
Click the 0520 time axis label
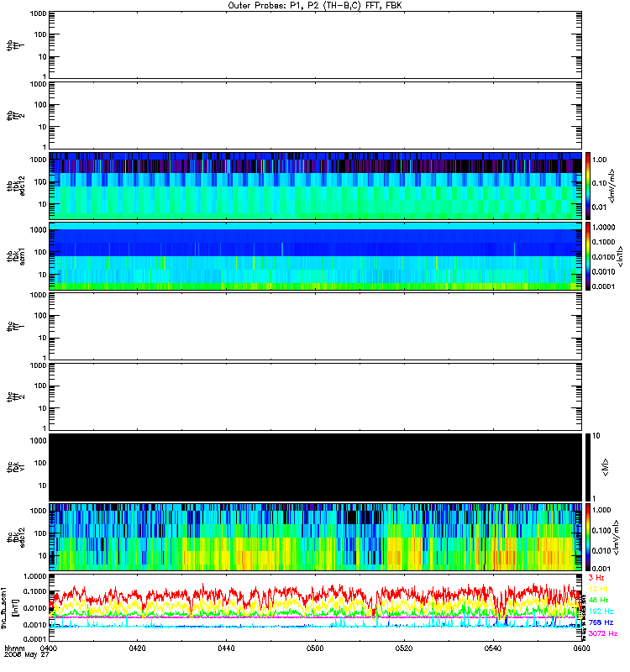[x=404, y=648]
